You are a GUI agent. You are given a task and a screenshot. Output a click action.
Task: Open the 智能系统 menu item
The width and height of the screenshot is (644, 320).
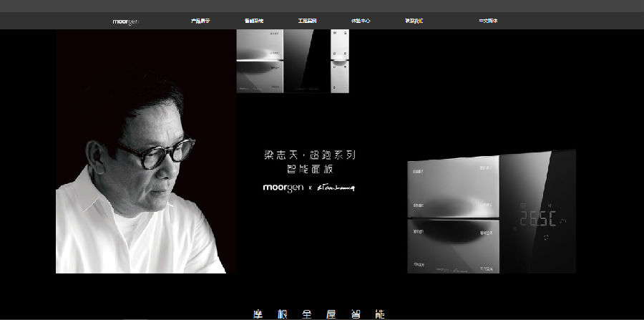(x=254, y=21)
